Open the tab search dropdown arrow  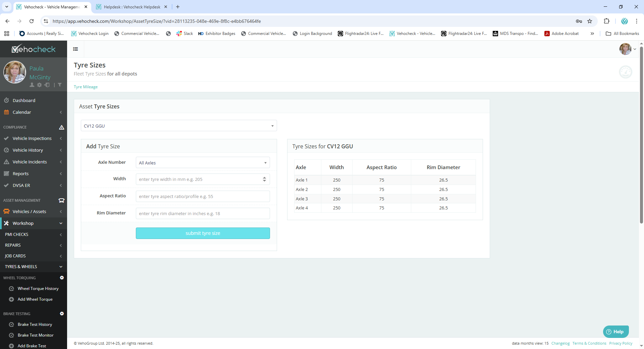pyautogui.click(x=7, y=7)
